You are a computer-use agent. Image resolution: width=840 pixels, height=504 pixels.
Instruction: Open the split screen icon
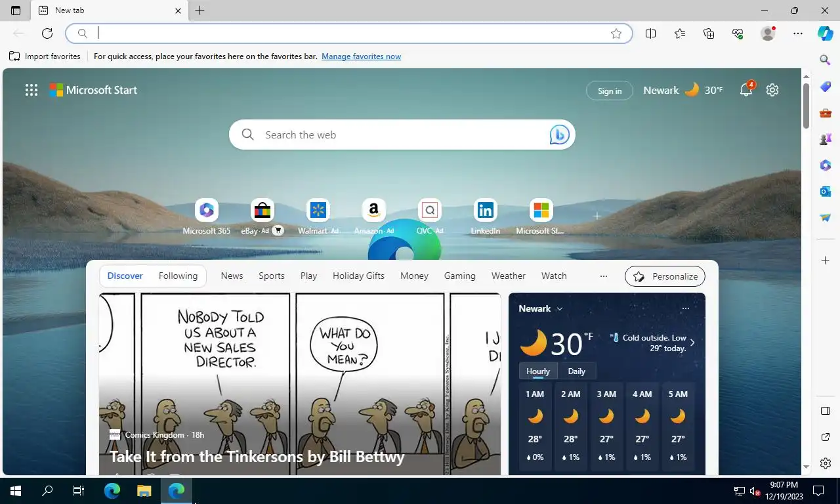pyautogui.click(x=651, y=33)
